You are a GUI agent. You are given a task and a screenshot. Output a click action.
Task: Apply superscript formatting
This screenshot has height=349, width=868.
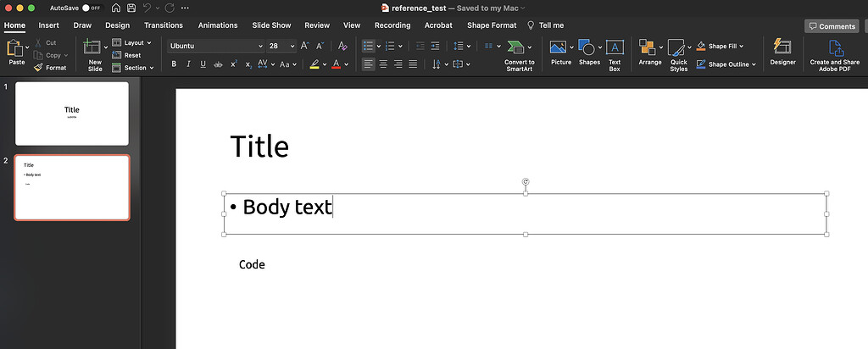(x=234, y=64)
